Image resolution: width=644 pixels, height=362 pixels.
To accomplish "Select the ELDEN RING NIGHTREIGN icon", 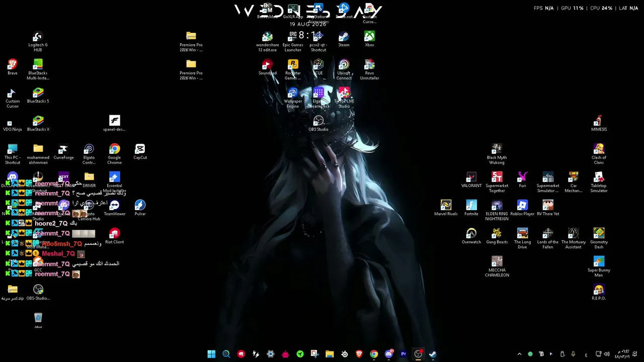I will [x=497, y=211].
